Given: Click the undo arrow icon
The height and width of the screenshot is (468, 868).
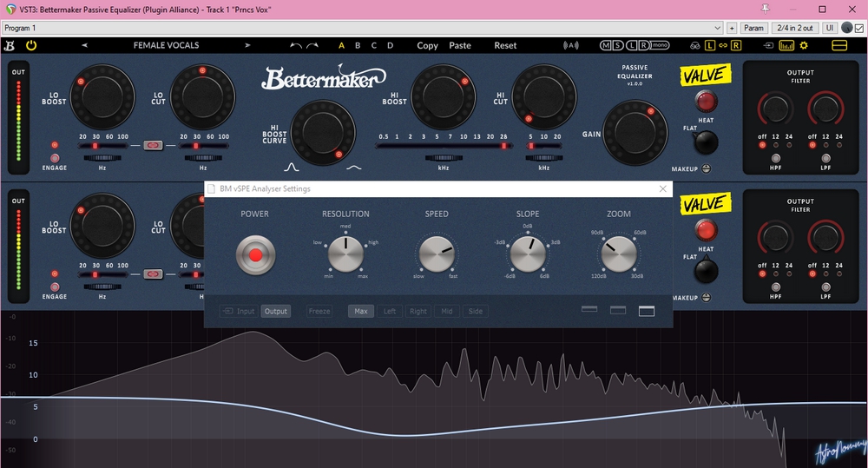Looking at the screenshot, I should [x=296, y=45].
